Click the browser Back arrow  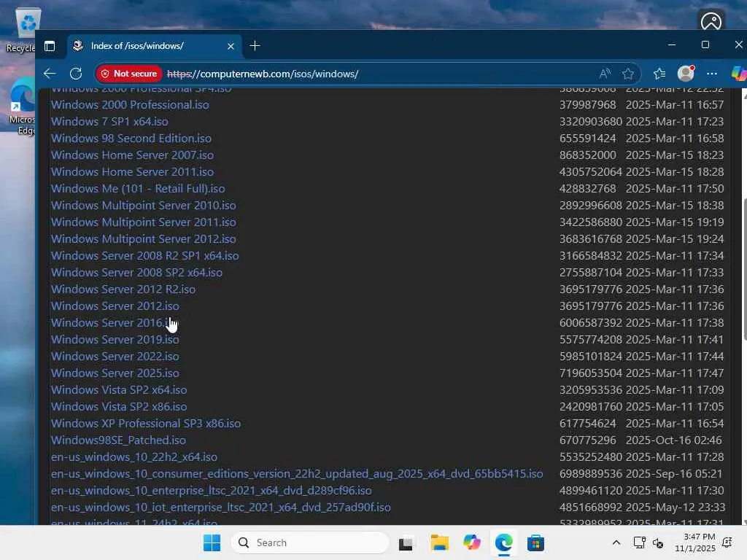pos(50,74)
